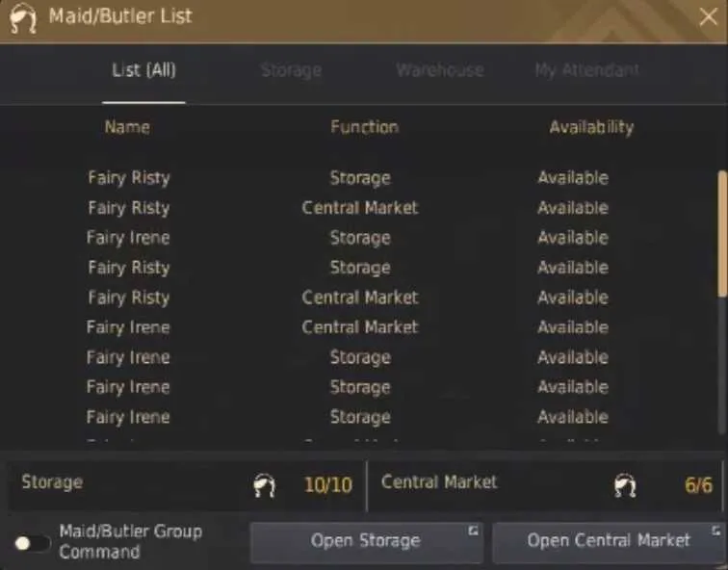The width and height of the screenshot is (728, 570).
Task: Click the Maid/Butler Group Command label
Action: pos(130,541)
